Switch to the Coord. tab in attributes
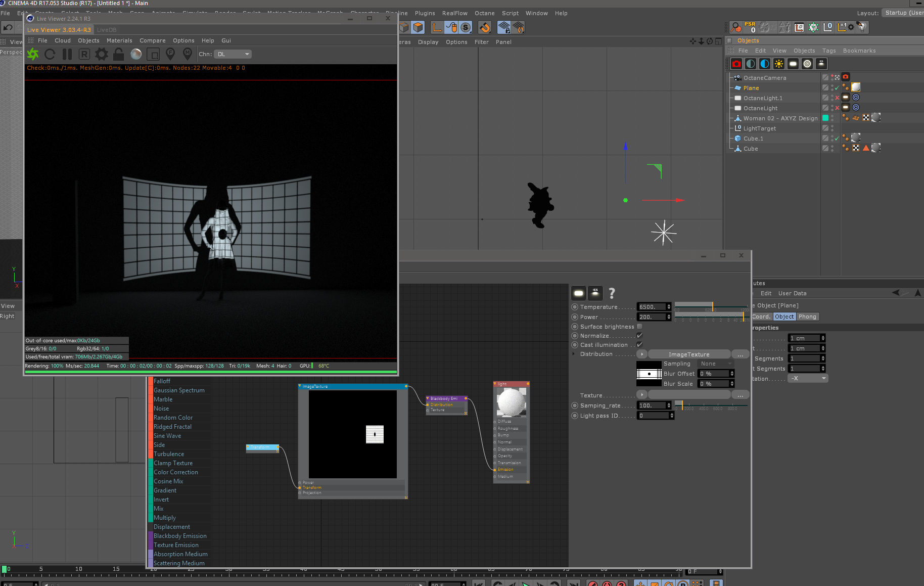 point(761,317)
